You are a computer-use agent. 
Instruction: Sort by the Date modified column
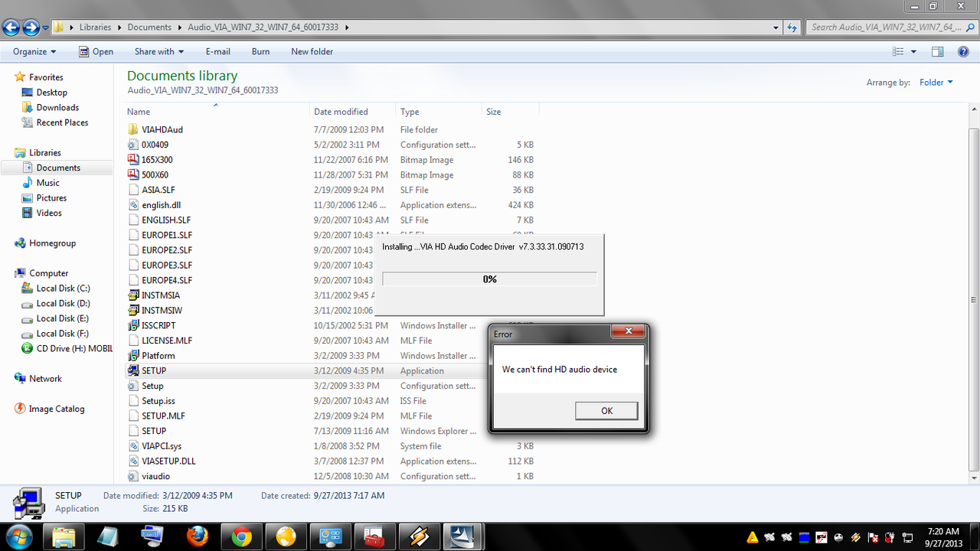[x=353, y=111]
